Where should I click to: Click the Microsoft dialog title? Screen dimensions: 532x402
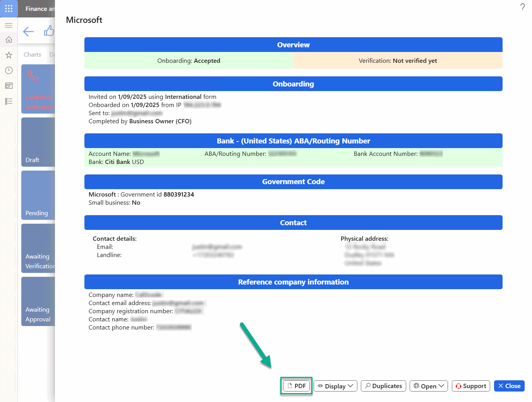pos(84,20)
